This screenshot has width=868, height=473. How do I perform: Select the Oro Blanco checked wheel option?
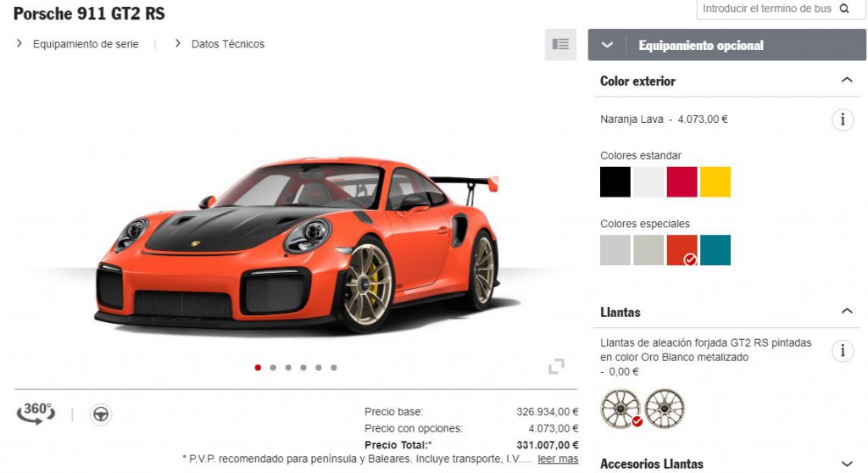coord(620,409)
